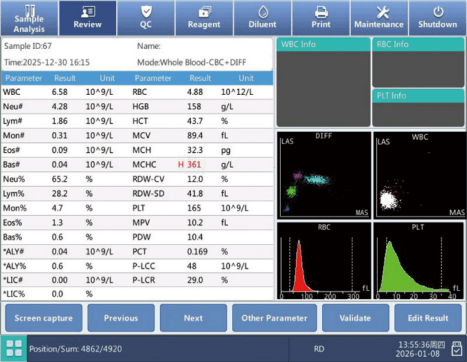Click Mode Whole Blood-CBC+DIFF text
The image size is (467, 362).
[192, 62]
